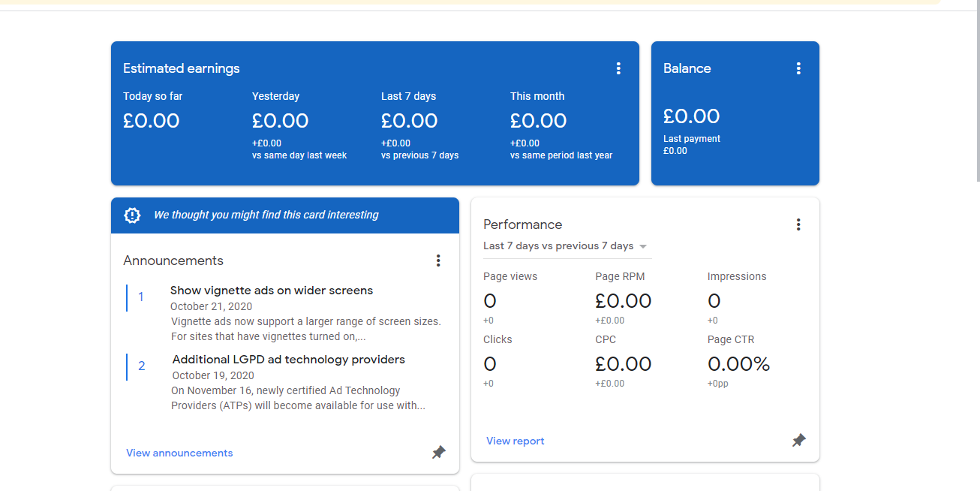Pin the Announcements card
This screenshot has width=980, height=491.
pyautogui.click(x=439, y=453)
